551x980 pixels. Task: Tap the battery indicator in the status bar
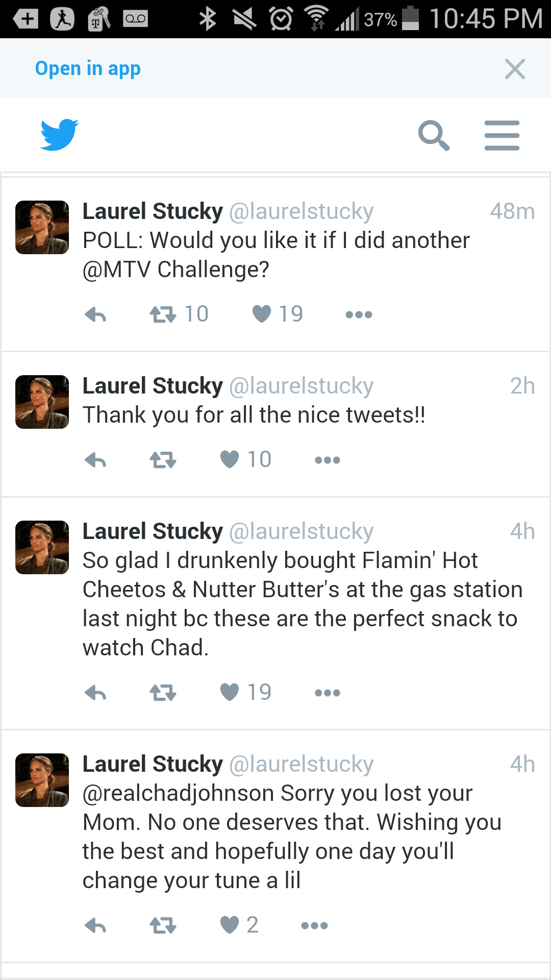411,18
